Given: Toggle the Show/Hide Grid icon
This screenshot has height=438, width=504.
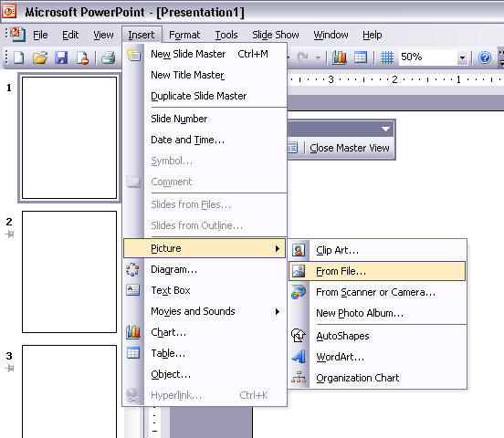Looking at the screenshot, I should coord(387,57).
